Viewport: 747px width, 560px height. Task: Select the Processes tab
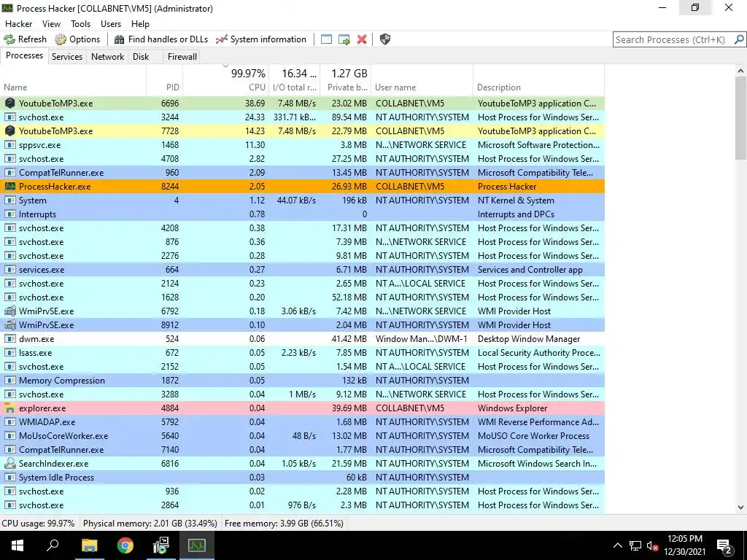coord(24,55)
